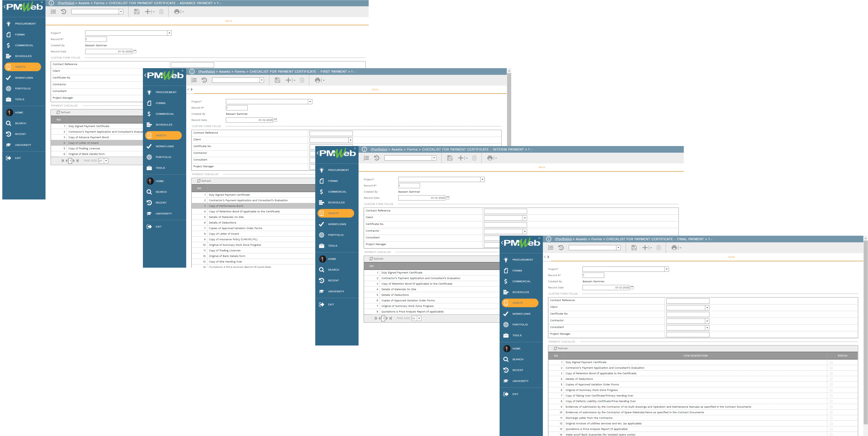868x436 pixels.
Task: Save the First Payment checklist record
Action: tap(277, 80)
